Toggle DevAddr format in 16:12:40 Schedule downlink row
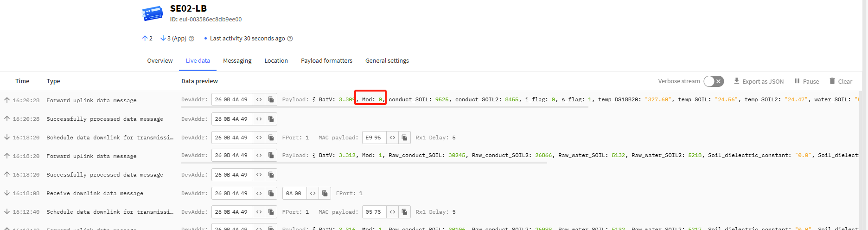This screenshot has height=230, width=868. [259, 212]
